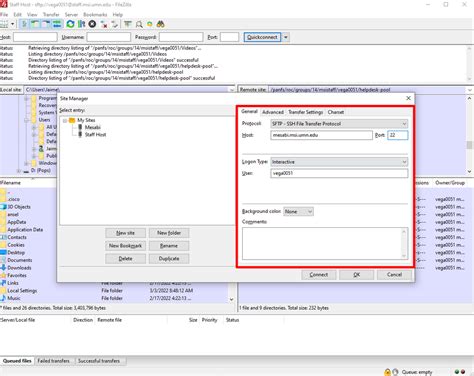Open the File menu

point(4,15)
